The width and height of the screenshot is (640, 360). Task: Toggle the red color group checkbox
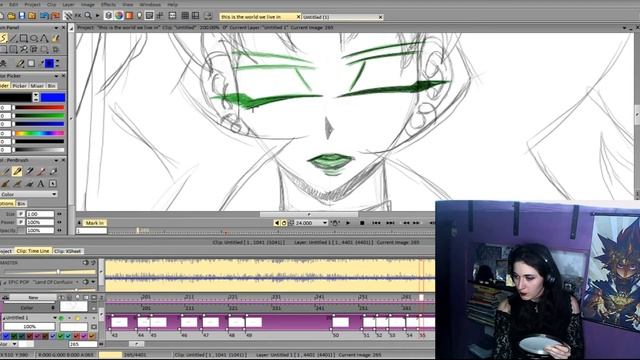tap(76, 336)
